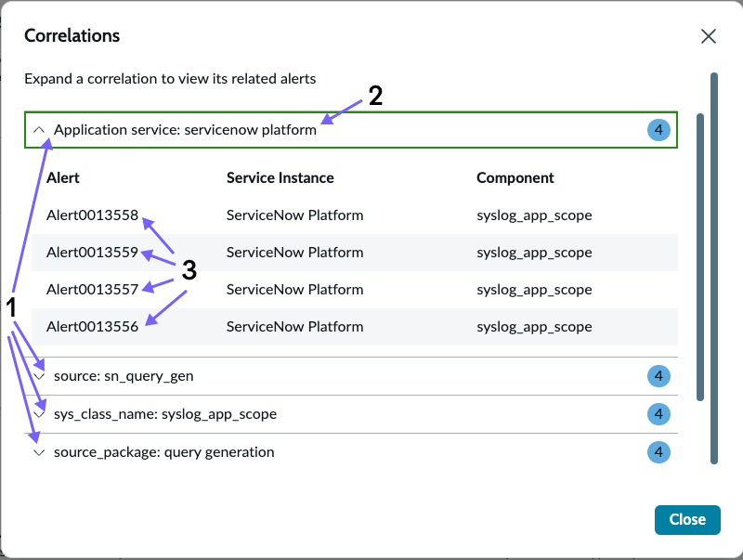Click the count badge on Application service row
The height and width of the screenshot is (560, 743).
pos(658,130)
